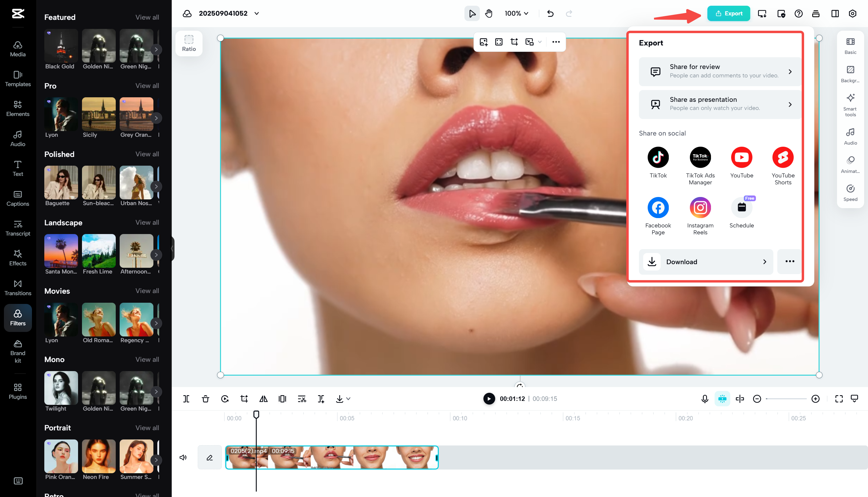Click the delete trash icon in timeline toolbar
This screenshot has width=868, height=497.
pos(205,399)
